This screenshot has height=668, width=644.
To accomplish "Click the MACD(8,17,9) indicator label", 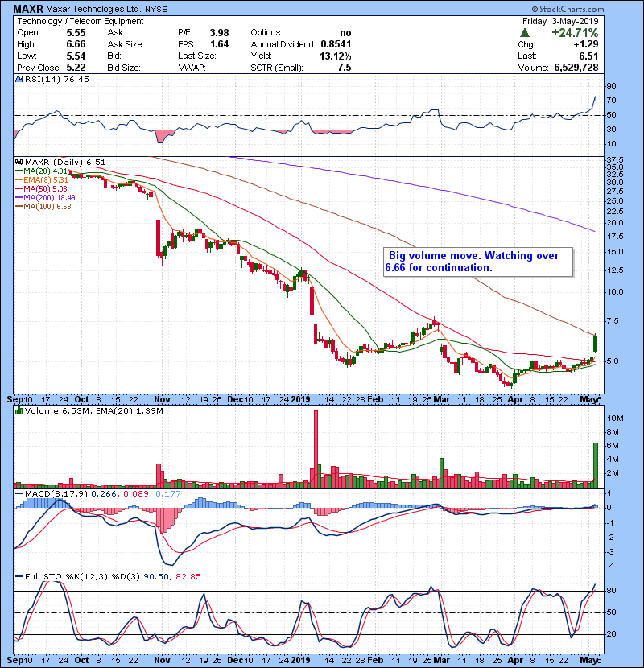I will [56, 494].
